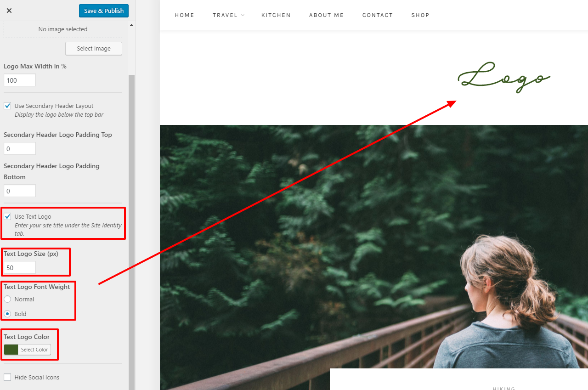Click the Select Image button

coord(94,49)
